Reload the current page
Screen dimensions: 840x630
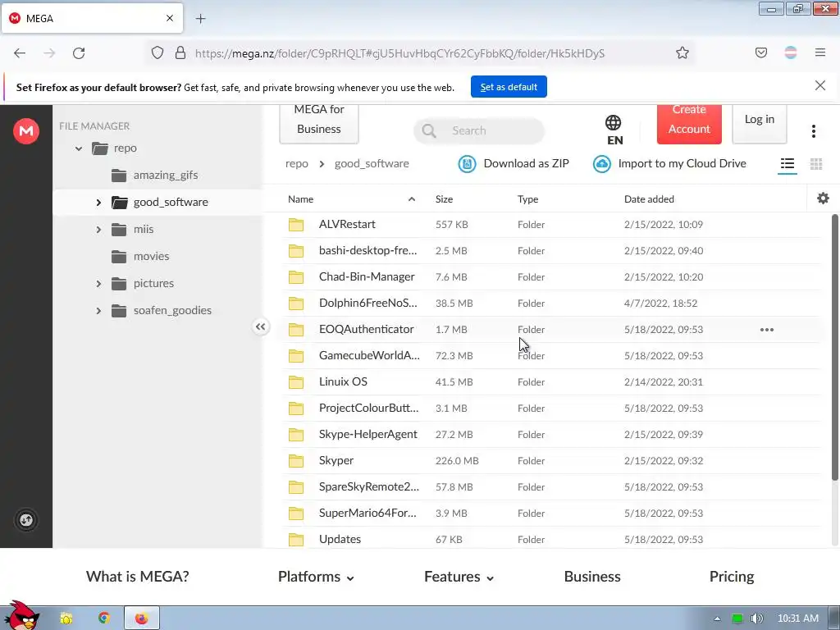click(79, 53)
